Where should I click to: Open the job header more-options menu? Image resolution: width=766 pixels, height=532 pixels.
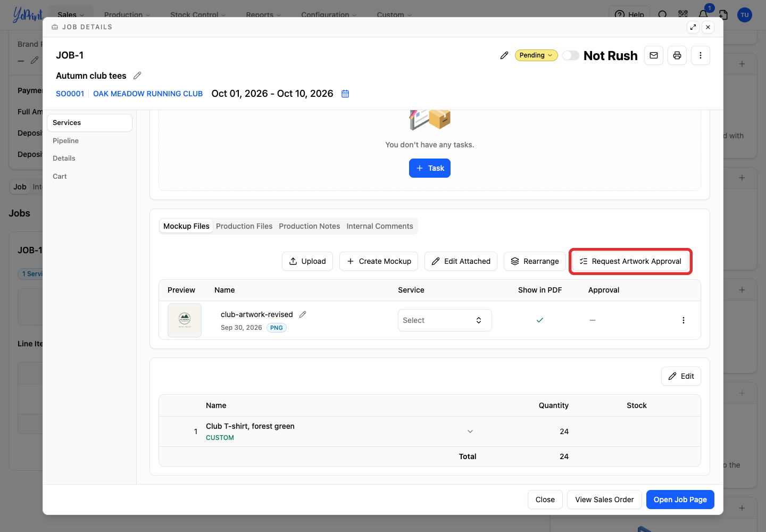click(701, 55)
